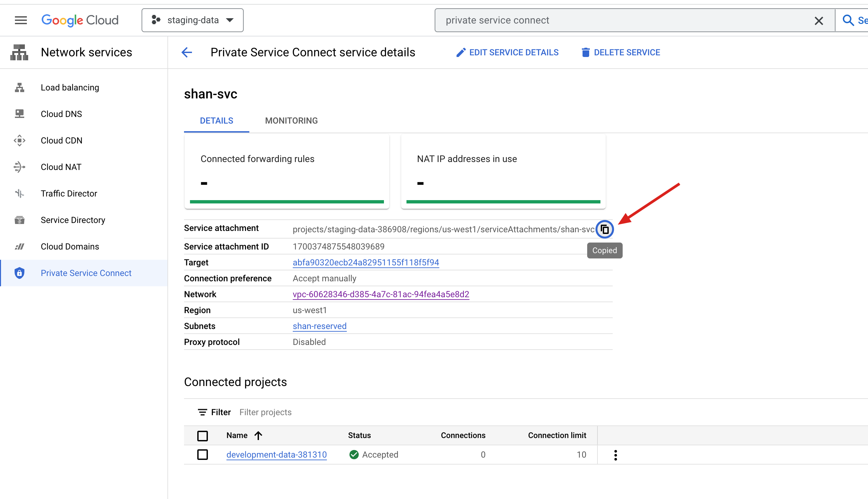
Task: Click the pencil icon beside Edit Service Details
Action: click(x=461, y=52)
